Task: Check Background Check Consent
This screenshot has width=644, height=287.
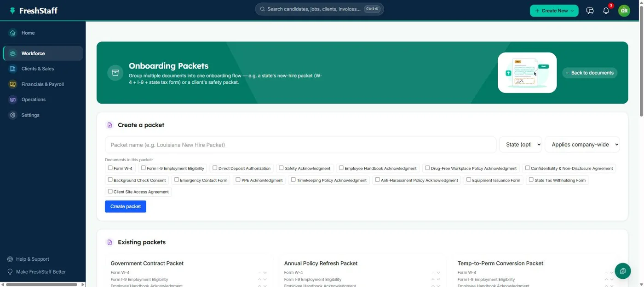Action: tap(110, 180)
